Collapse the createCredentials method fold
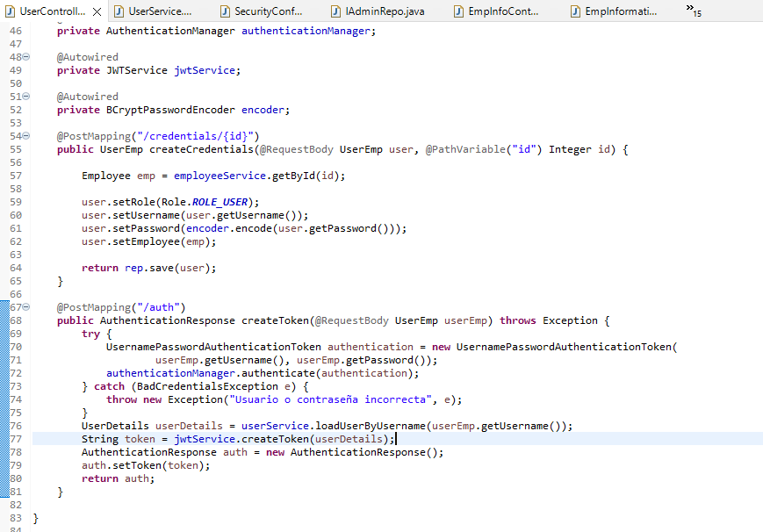Screen dimensions: 763x532 pos(24,136)
